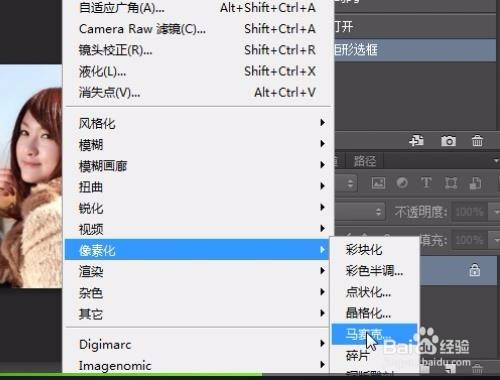
Task: Filter layers by pixel layer icon
Action: (x=378, y=183)
